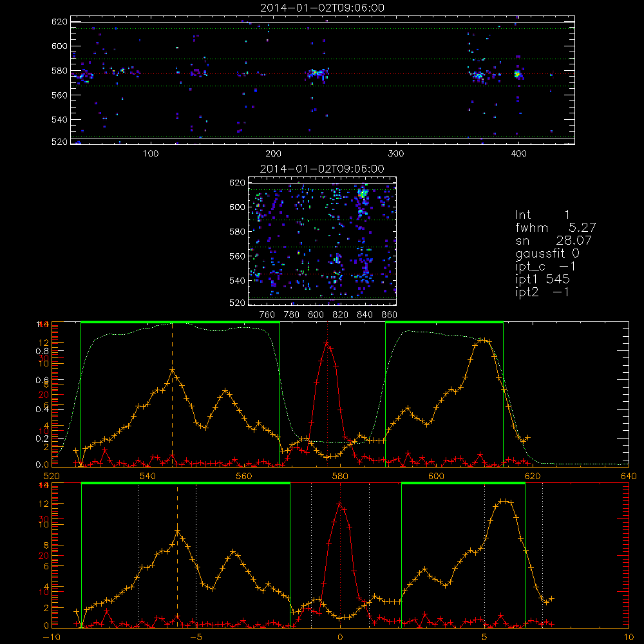Click white y-axis label 0.8 on upper profile plot
Screen dimensions: 644x644
42,351
